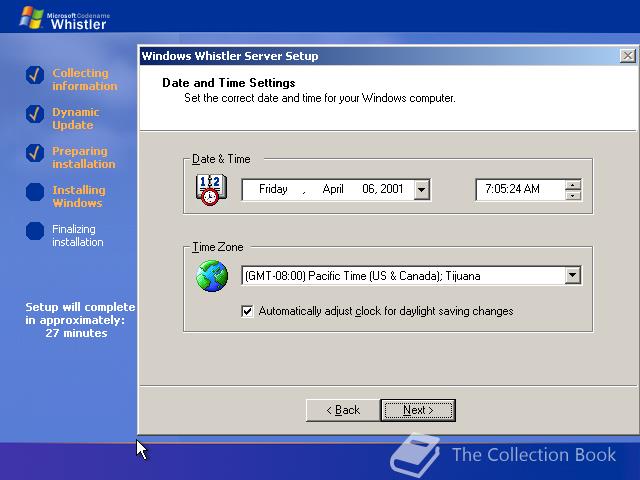Click the globe time zone icon

(212, 276)
